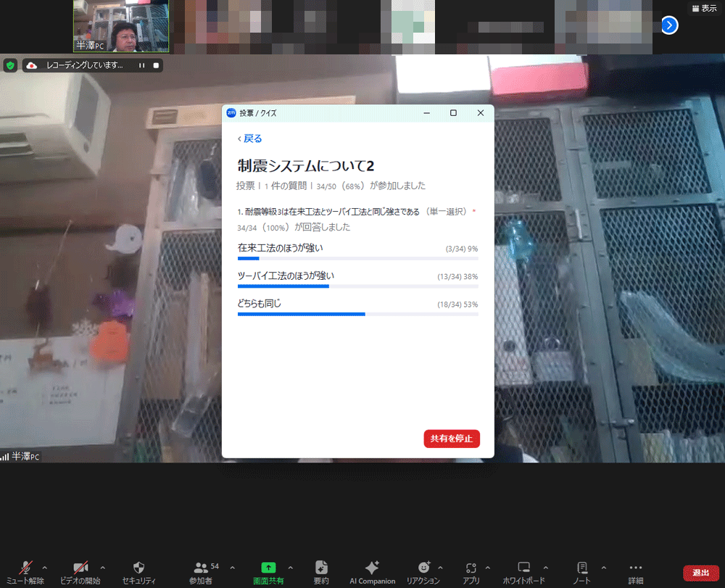Open the More (詳細) menu
Viewport: 725px width, 588px height.
[635, 568]
